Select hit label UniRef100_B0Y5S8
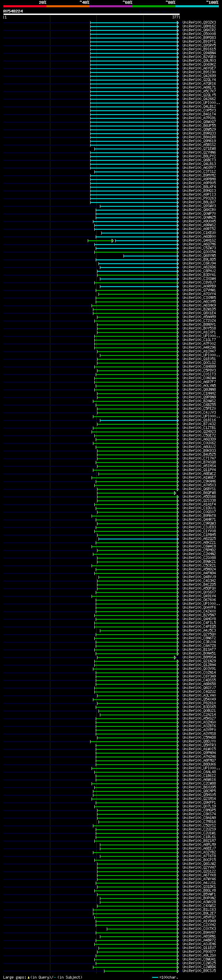The width and height of the screenshot is (222, 980). point(199,328)
